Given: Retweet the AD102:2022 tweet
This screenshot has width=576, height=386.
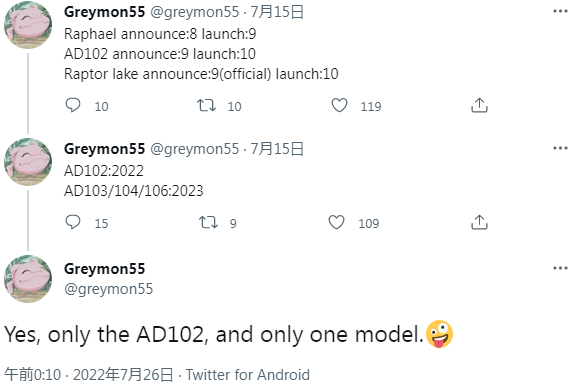Looking at the screenshot, I should click(208, 223).
